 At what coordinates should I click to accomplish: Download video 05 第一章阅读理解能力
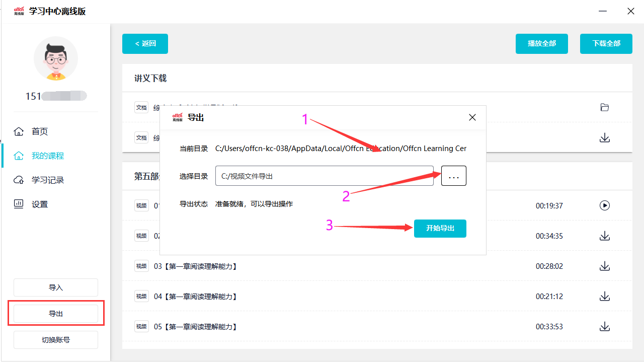(605, 327)
